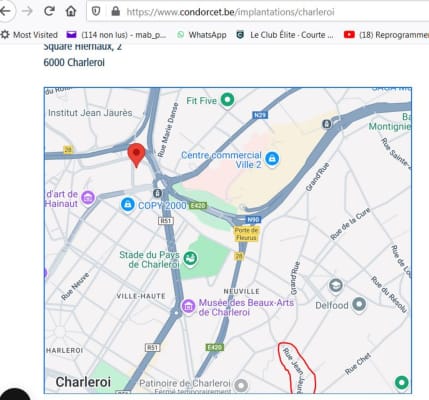Click the Stade du Pays de Charleroi marker

click(x=190, y=258)
